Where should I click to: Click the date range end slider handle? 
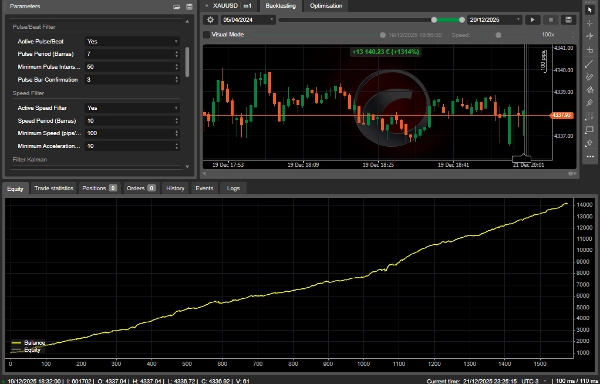(462, 20)
